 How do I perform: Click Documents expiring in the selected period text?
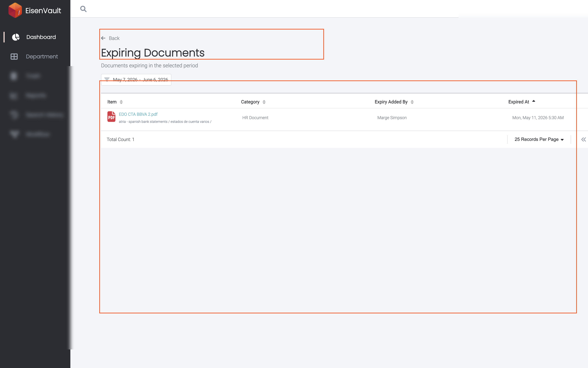pos(149,65)
